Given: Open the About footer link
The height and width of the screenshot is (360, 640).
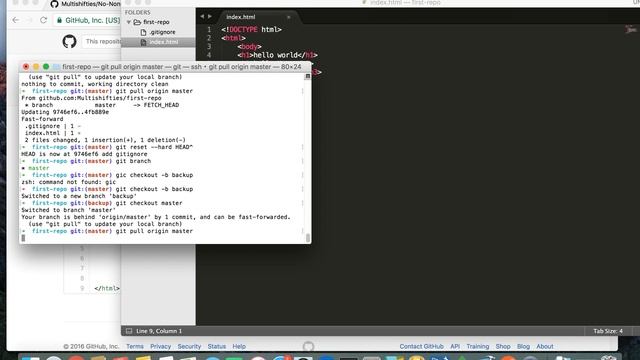Looking at the screenshot, I should pyautogui.click(x=544, y=346).
